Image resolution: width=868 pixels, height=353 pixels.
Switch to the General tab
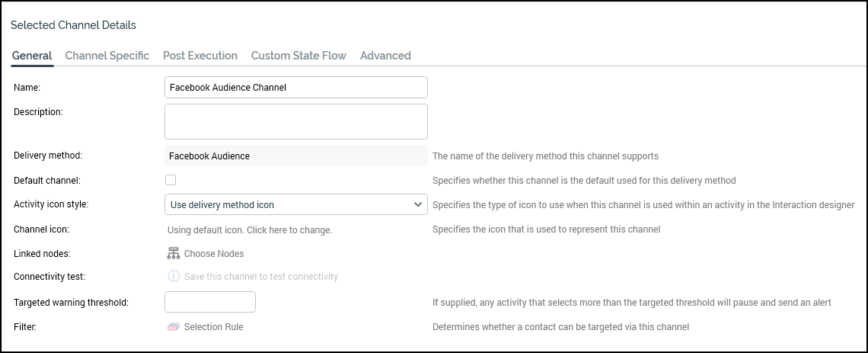point(32,56)
